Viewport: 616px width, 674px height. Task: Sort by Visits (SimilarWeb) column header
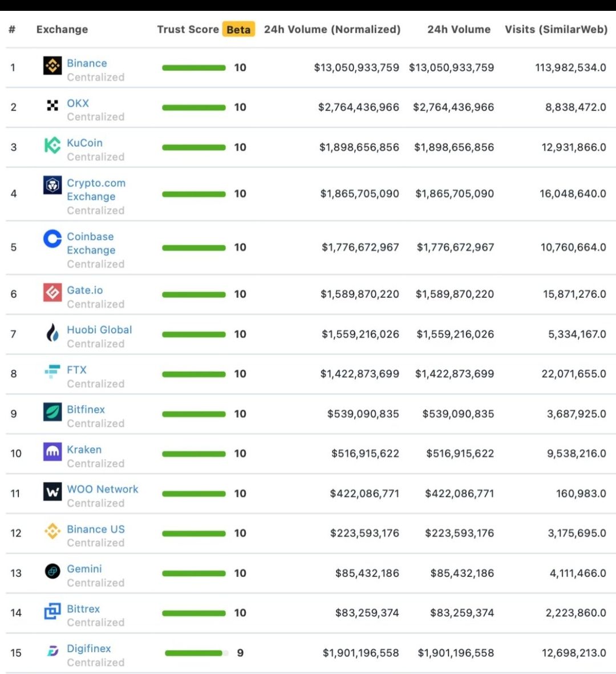coord(556,29)
